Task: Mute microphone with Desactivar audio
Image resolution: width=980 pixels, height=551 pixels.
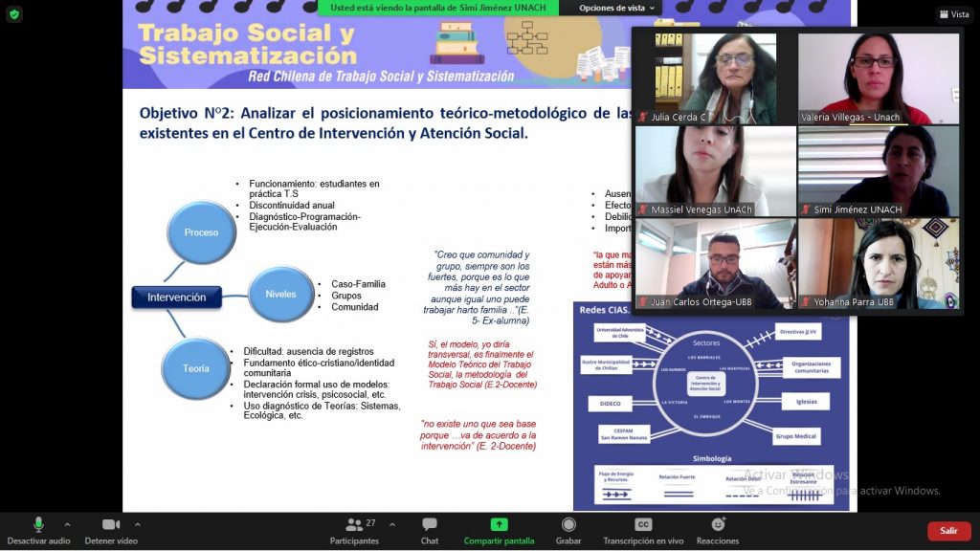Action: pos(38,530)
